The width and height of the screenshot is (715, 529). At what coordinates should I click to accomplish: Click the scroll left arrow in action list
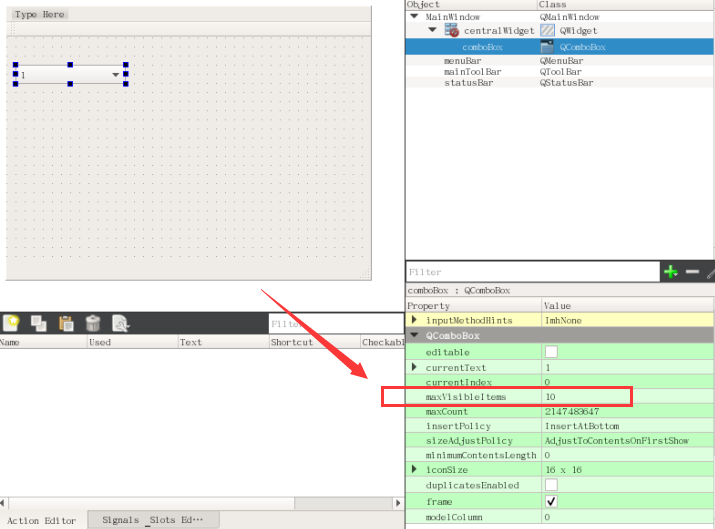[3, 503]
